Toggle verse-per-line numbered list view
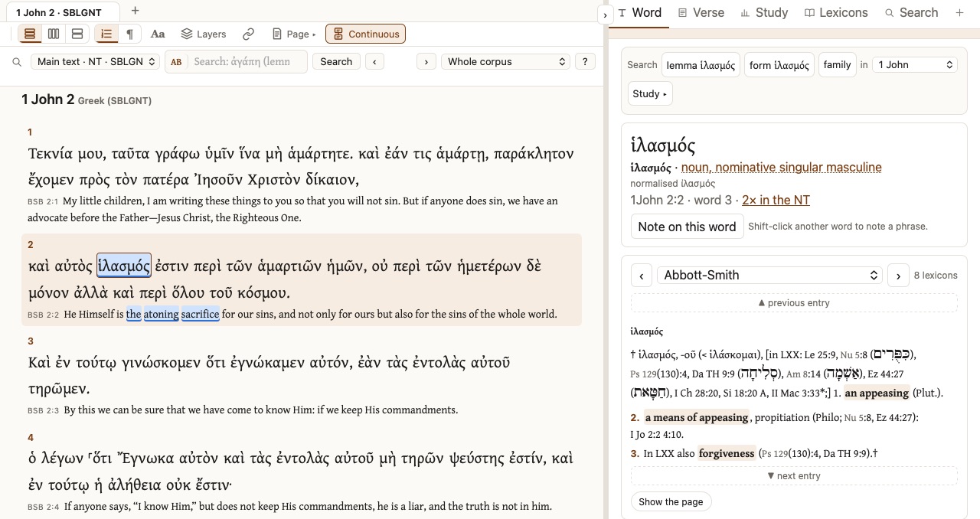Viewport: 980px width, 519px height. click(106, 34)
